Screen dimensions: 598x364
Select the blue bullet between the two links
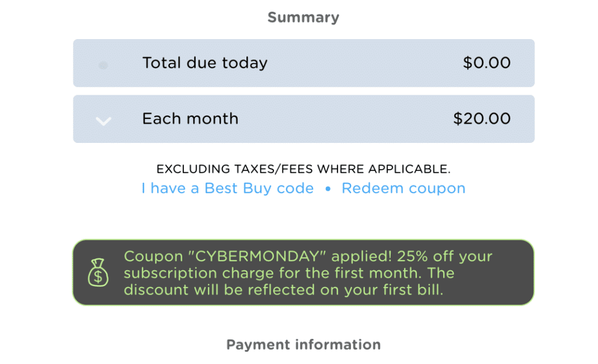[x=328, y=188]
